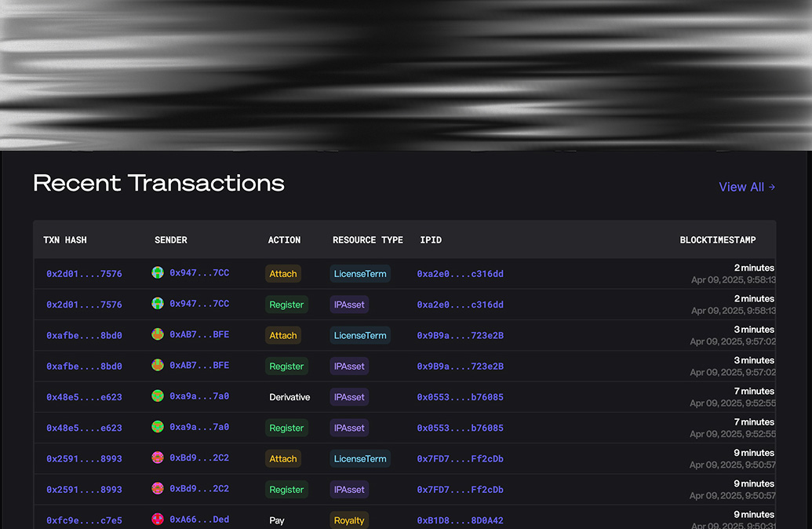This screenshot has height=529, width=812.
Task: Click the BLOCKTIMESTAMP column header
Action: point(718,240)
